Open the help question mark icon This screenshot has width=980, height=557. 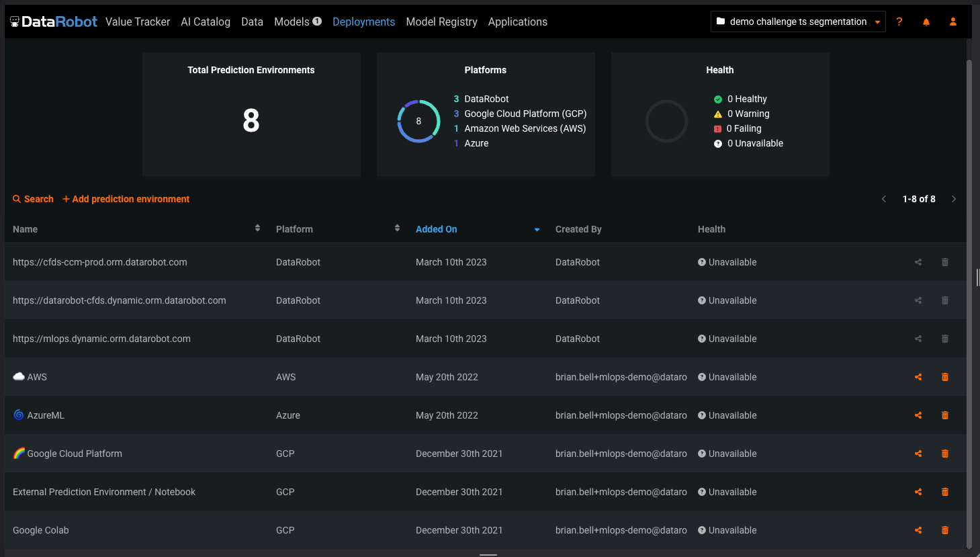pyautogui.click(x=899, y=22)
